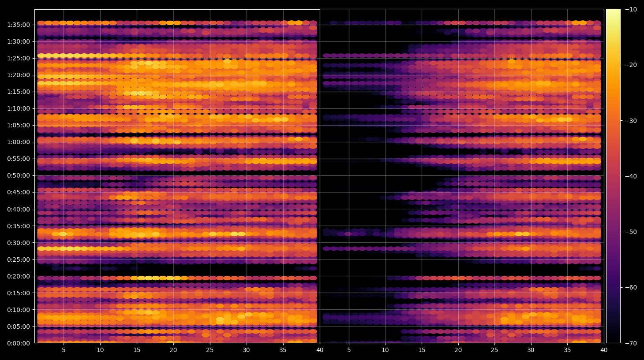This screenshot has height=360, width=644.
Task: Click the 1:15:00 time axis label
Action: coord(19,92)
